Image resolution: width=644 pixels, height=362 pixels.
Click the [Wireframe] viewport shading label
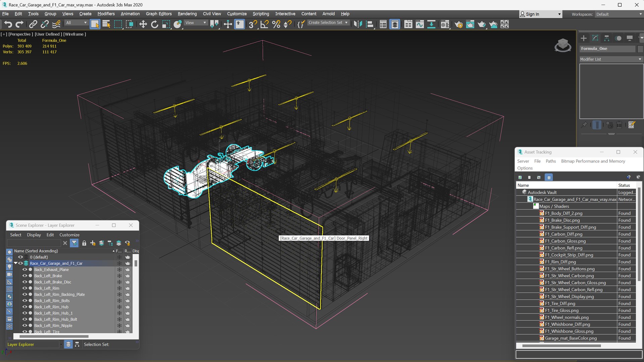tap(75, 34)
